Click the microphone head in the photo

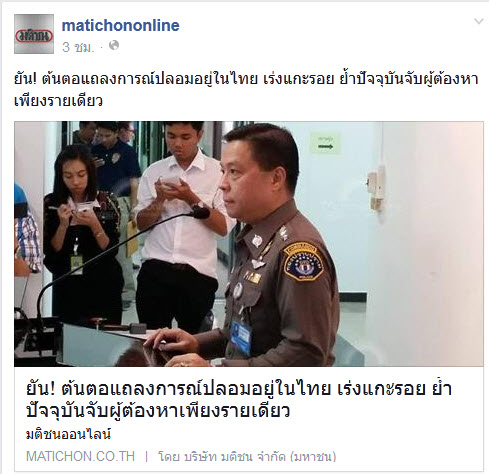point(200,212)
